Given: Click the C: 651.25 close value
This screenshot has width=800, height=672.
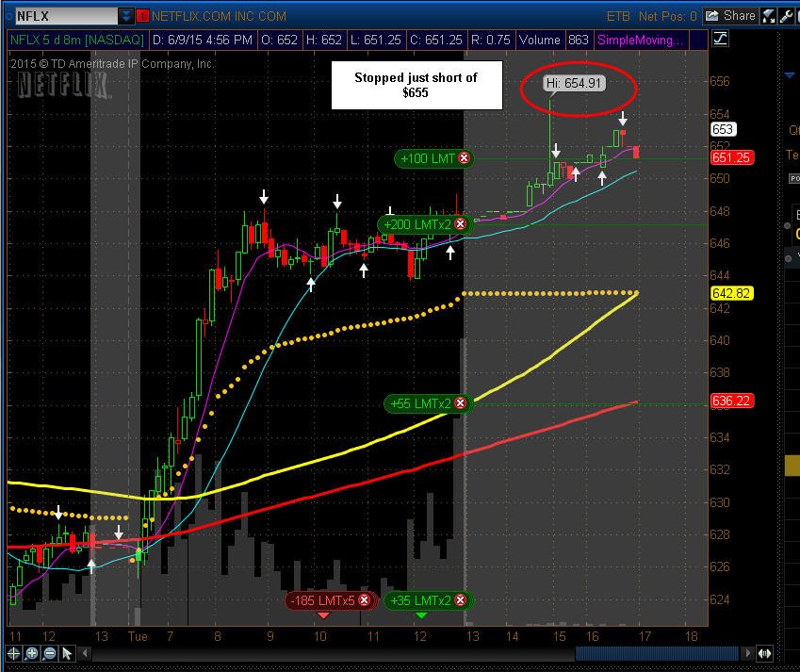Looking at the screenshot, I should pos(436,40).
